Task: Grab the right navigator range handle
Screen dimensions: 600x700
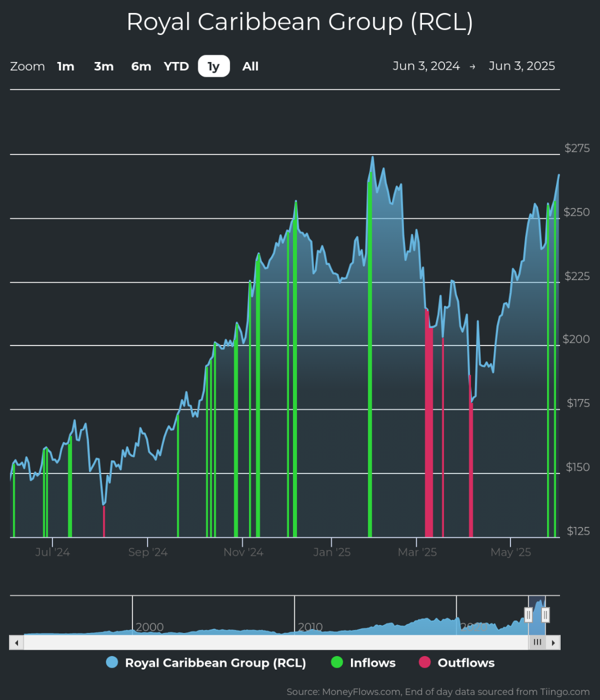Action: tap(545, 615)
